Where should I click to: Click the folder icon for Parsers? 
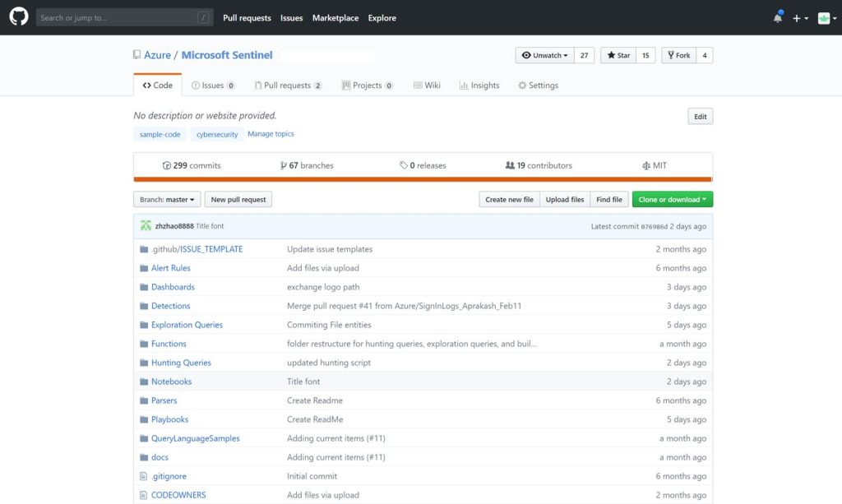143,400
